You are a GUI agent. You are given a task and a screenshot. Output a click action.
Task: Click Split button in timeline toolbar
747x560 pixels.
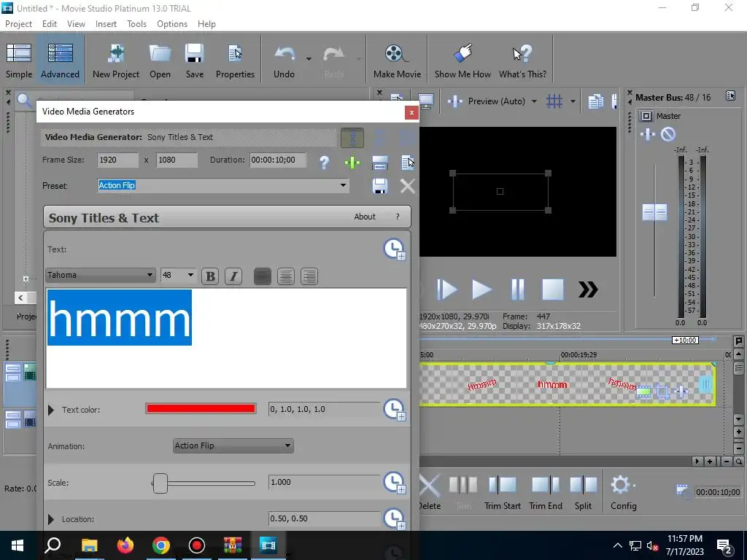pyautogui.click(x=583, y=492)
